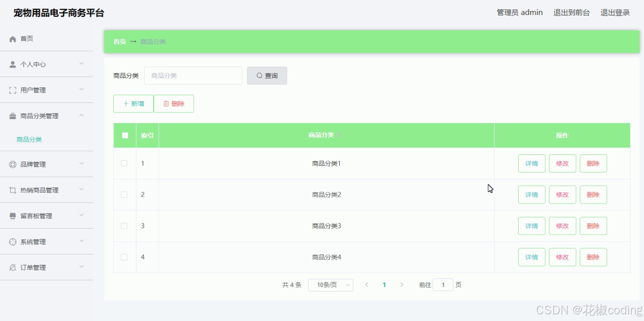The width and height of the screenshot is (644, 321).
Task: Click the 管理员 admin label in header
Action: [520, 13]
